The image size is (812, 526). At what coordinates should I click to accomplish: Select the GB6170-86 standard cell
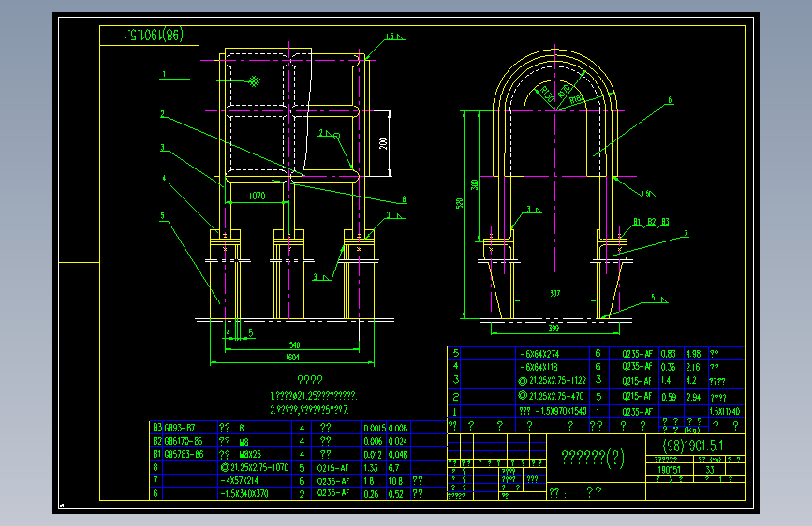pyautogui.click(x=184, y=441)
